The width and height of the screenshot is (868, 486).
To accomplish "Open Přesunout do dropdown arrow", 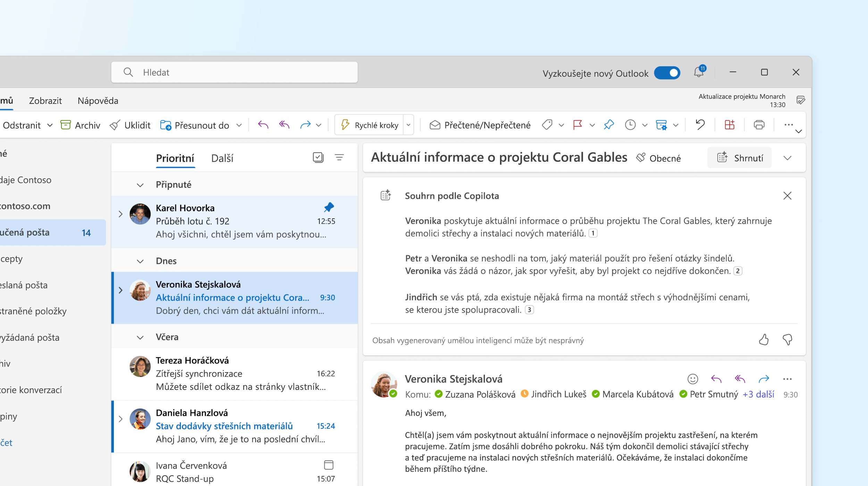I will pos(239,125).
